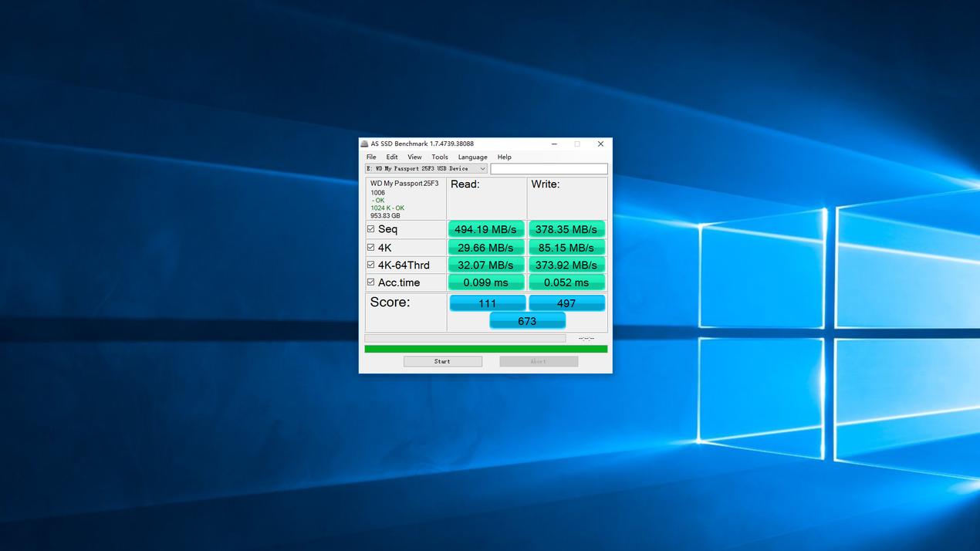Open the View menu

[414, 157]
